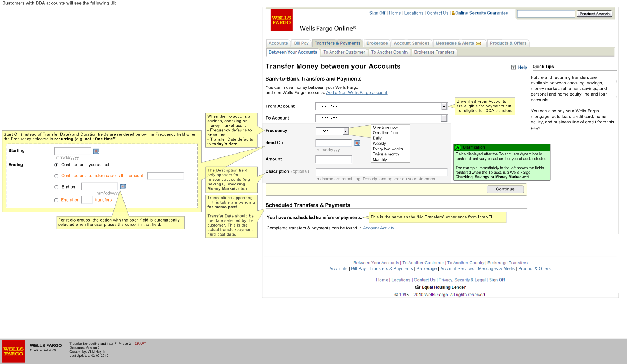Select the End on radio option
627x364 pixels.
[x=56, y=187]
